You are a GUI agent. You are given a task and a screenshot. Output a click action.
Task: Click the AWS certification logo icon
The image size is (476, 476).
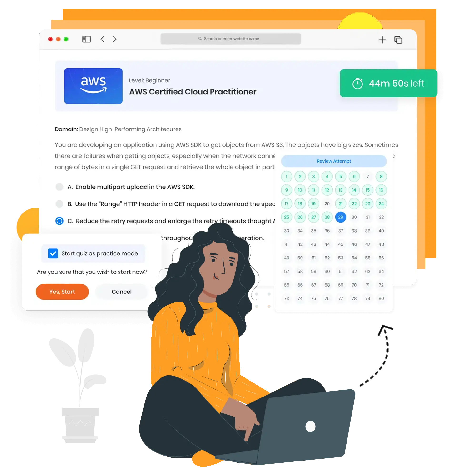[x=93, y=86]
